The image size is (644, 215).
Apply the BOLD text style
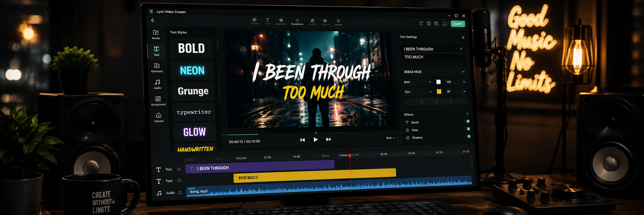[x=192, y=48]
